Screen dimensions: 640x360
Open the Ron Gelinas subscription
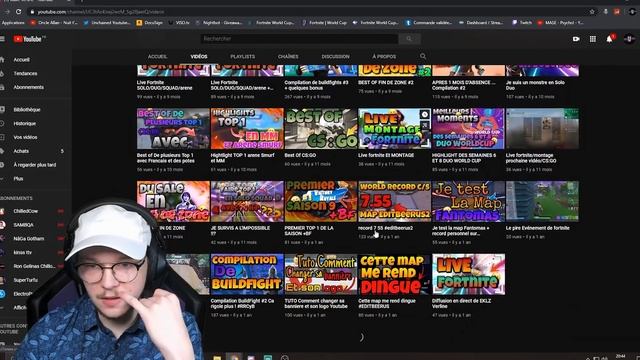click(33, 266)
